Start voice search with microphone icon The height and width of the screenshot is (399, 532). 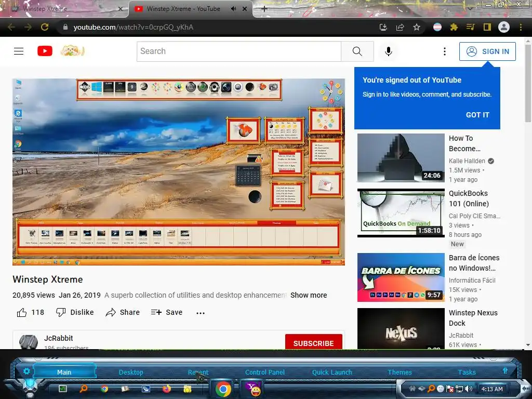(389, 51)
